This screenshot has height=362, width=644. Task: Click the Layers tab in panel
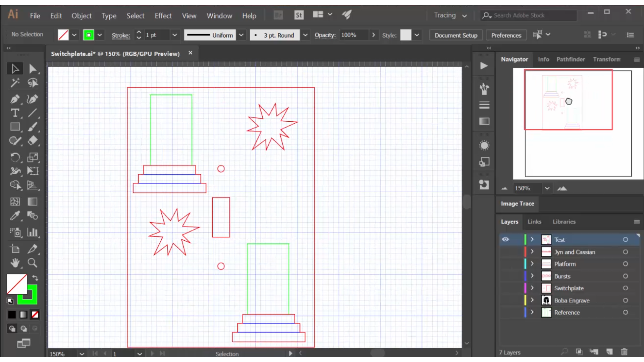point(510,222)
